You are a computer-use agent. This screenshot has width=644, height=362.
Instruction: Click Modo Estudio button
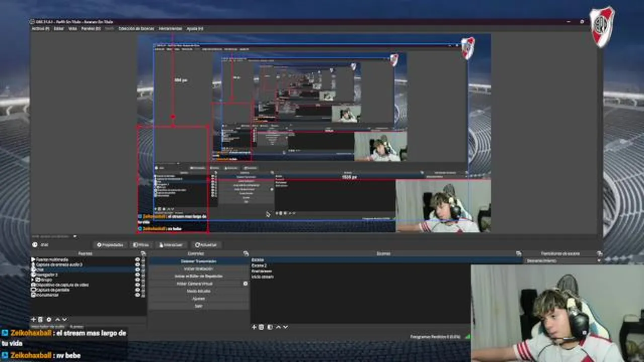pyautogui.click(x=199, y=291)
